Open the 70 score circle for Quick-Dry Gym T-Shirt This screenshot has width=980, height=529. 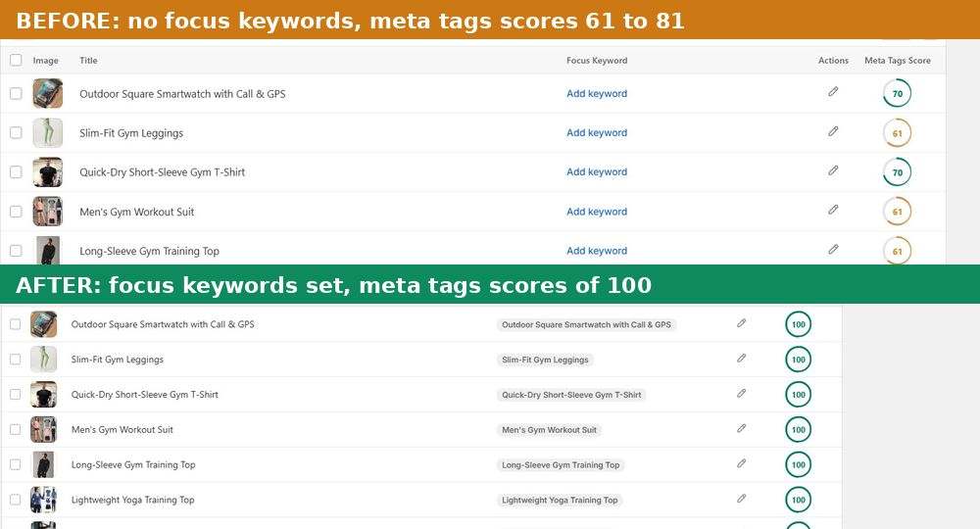897,172
